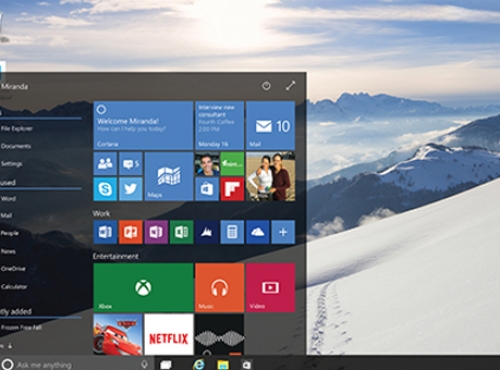Launch PowerPoint from Work group

pos(131,232)
